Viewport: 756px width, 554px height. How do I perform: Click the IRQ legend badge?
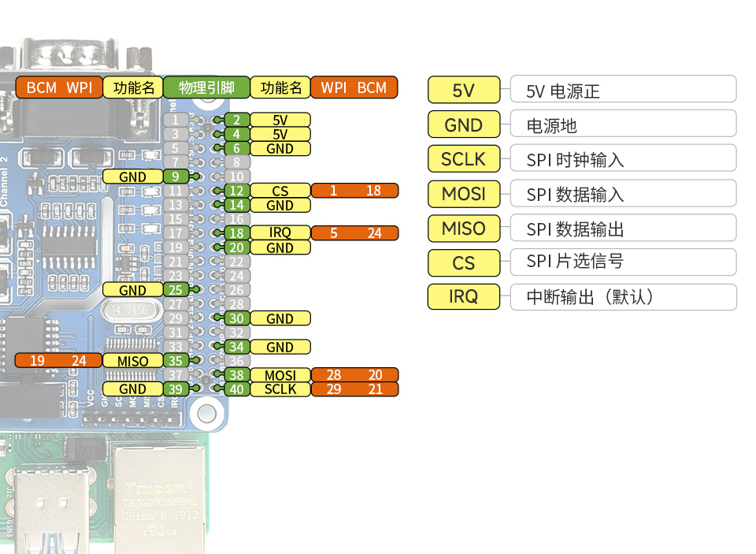(463, 297)
